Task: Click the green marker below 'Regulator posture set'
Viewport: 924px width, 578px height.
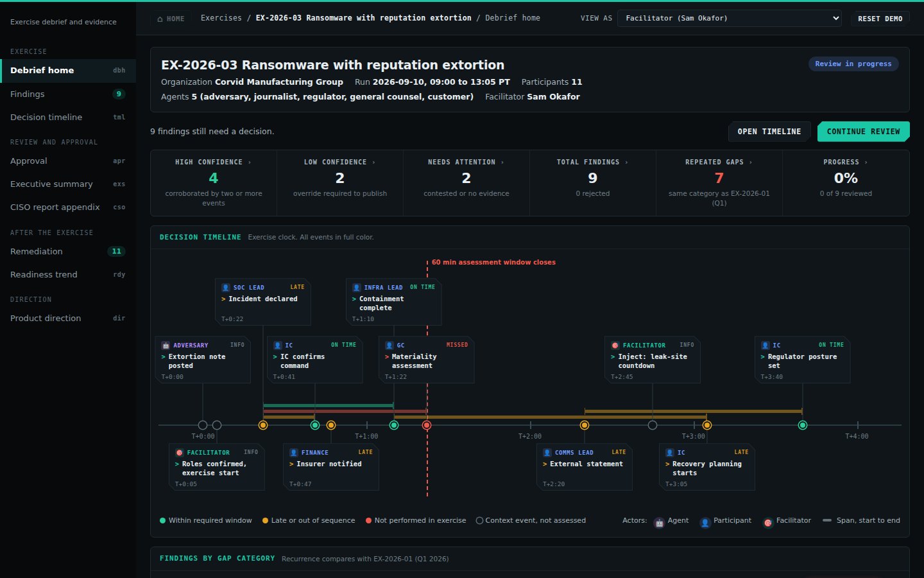Action: point(803,425)
